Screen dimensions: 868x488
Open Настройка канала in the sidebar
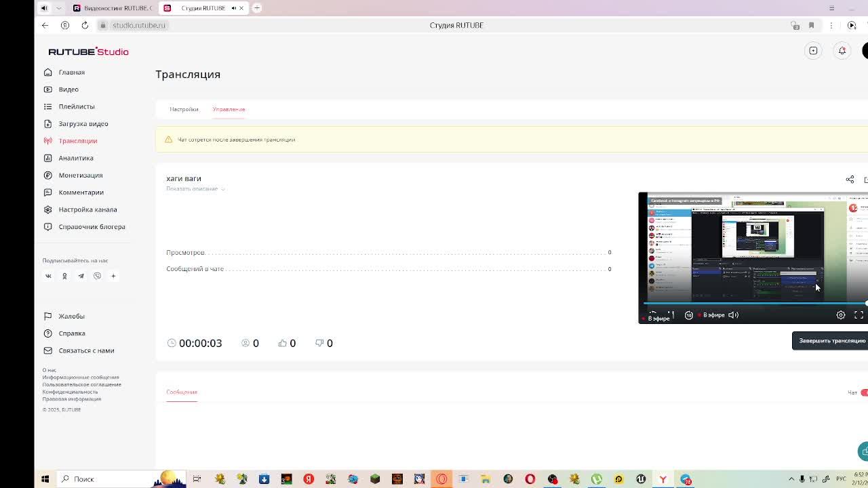pyautogui.click(x=87, y=209)
